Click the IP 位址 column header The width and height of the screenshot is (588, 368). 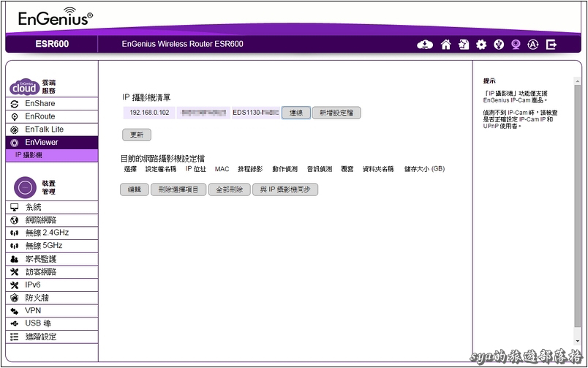(196, 169)
